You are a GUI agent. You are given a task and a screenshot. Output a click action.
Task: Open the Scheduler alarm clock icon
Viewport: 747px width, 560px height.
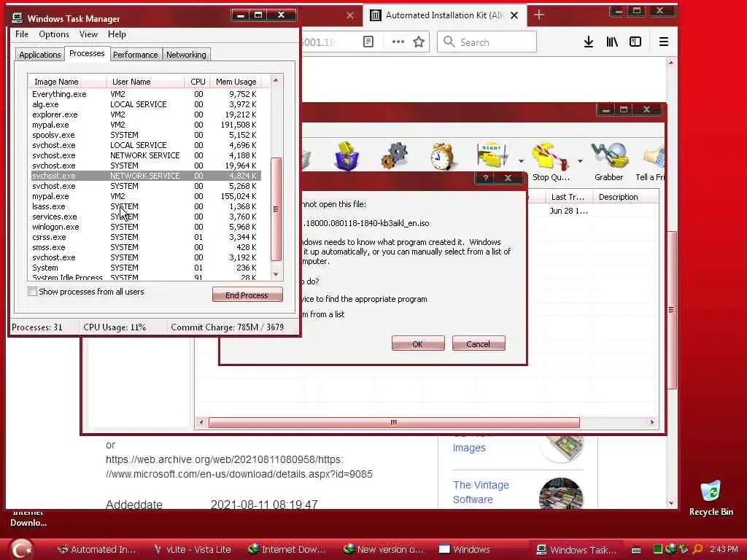(x=443, y=156)
